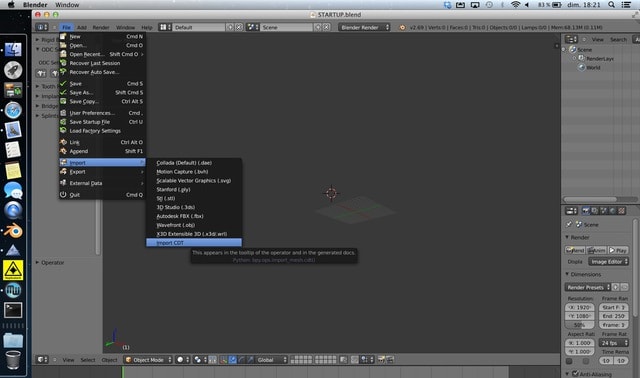Click Launchpad rocket icon in Dock
Image resolution: width=640 pixels, height=378 pixels.
pyautogui.click(x=13, y=70)
